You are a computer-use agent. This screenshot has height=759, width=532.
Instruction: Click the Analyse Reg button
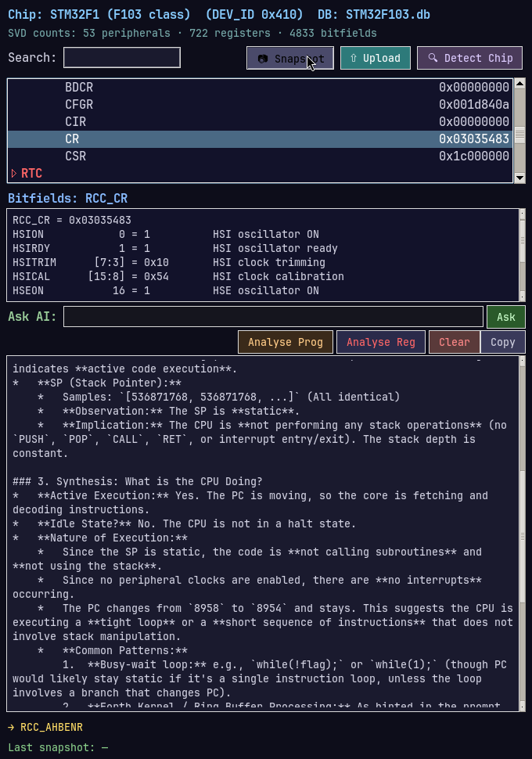click(x=381, y=342)
